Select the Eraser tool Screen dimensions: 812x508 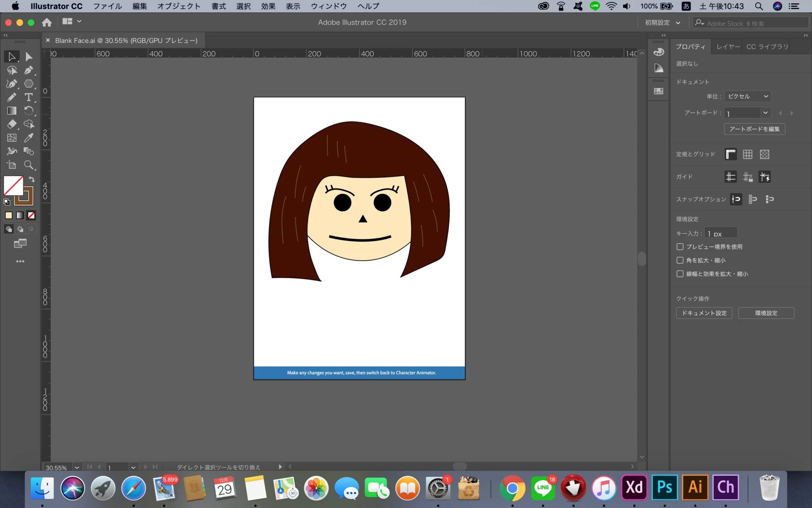(11, 124)
